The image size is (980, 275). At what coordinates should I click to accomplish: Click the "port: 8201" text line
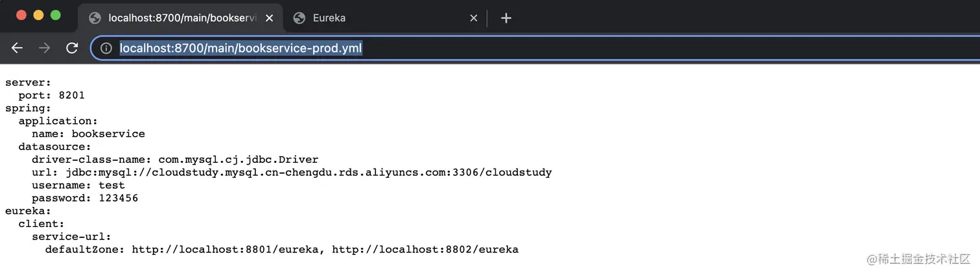(x=52, y=95)
